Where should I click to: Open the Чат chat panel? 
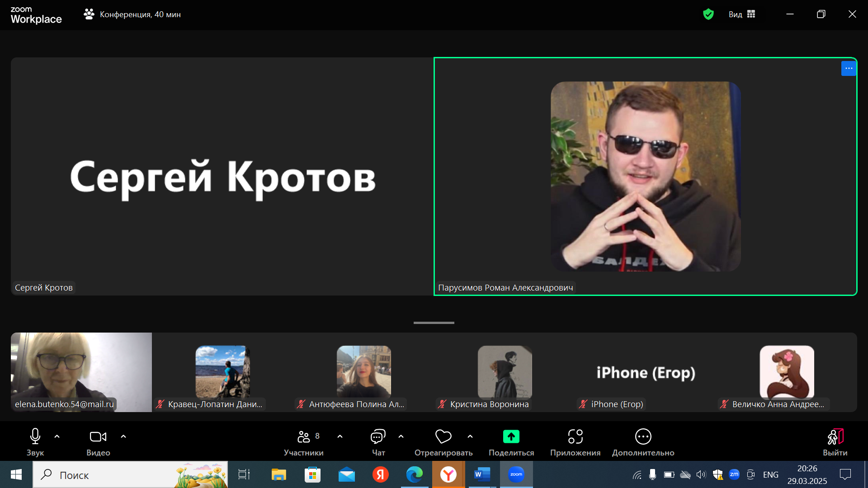pos(378,442)
